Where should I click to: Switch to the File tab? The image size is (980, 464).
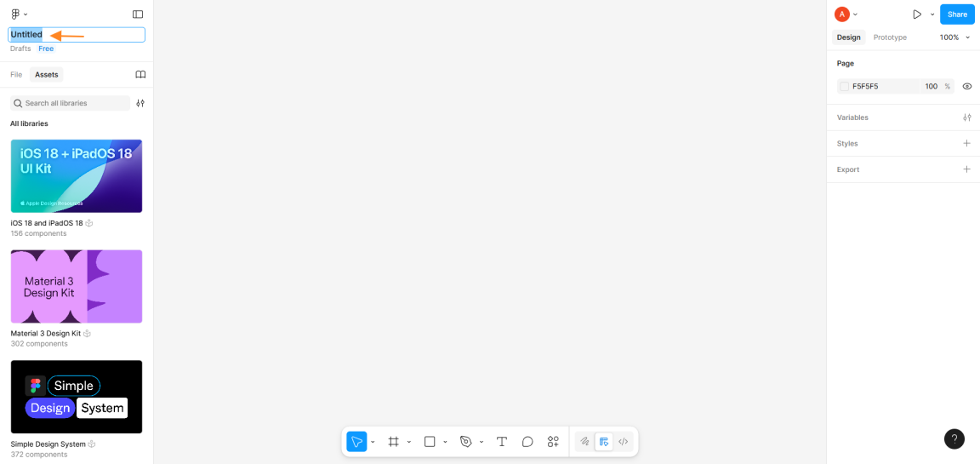click(16, 75)
